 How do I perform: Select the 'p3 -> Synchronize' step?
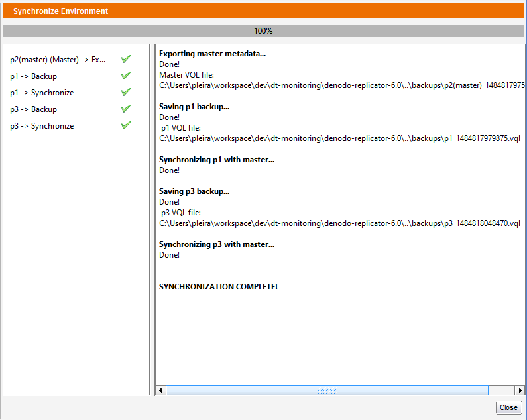[x=42, y=126]
